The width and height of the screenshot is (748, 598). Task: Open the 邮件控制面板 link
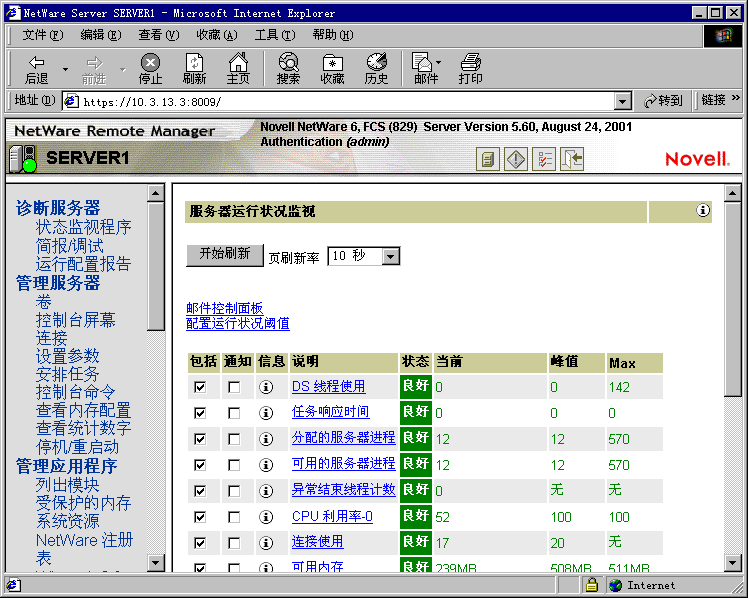click(x=225, y=308)
